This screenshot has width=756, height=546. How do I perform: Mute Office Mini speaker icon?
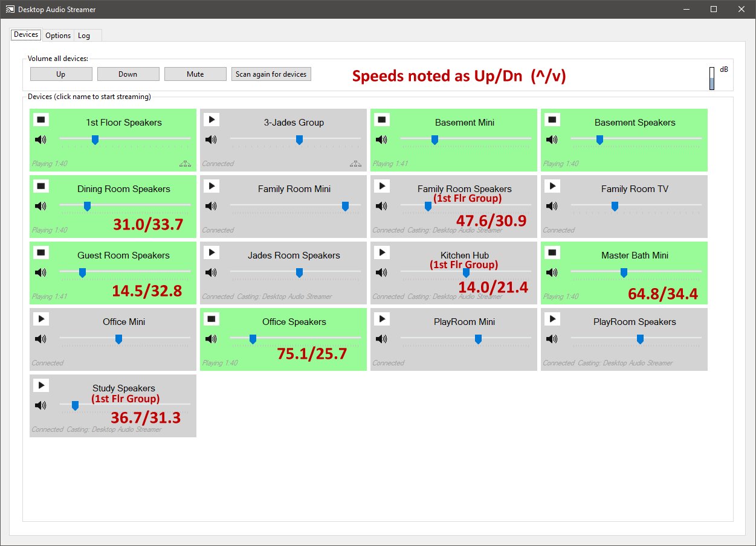[x=40, y=339]
